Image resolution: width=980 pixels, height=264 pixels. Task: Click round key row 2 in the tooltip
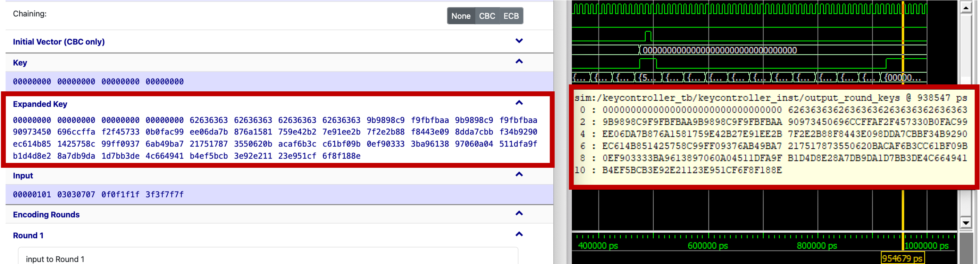click(773, 122)
